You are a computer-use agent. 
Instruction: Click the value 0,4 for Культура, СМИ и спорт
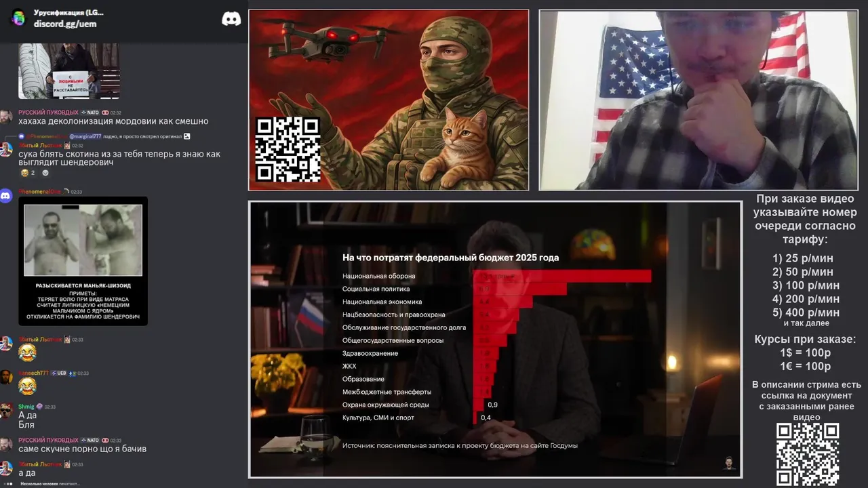(x=486, y=418)
